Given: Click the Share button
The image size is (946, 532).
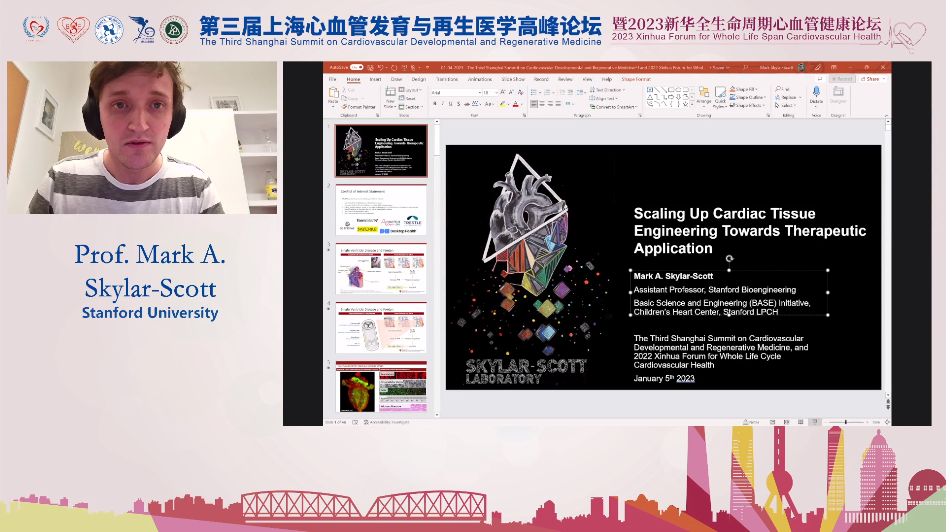Looking at the screenshot, I should [871, 78].
